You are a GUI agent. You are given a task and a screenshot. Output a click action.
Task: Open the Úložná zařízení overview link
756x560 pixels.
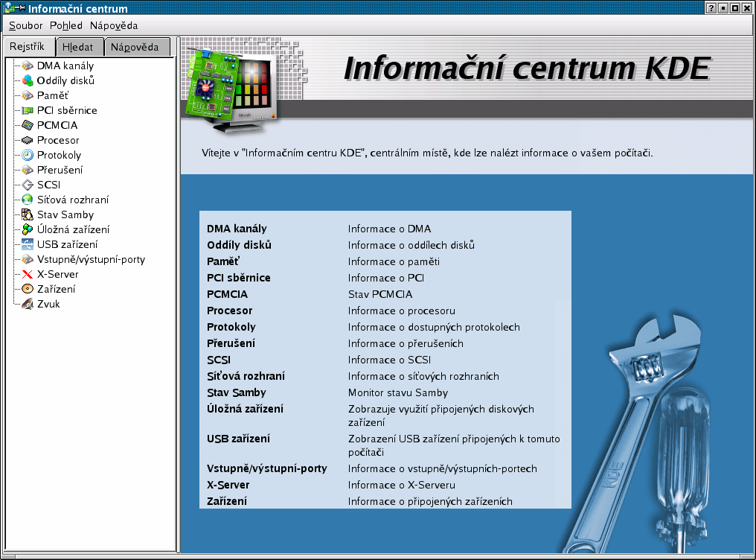[245, 409]
